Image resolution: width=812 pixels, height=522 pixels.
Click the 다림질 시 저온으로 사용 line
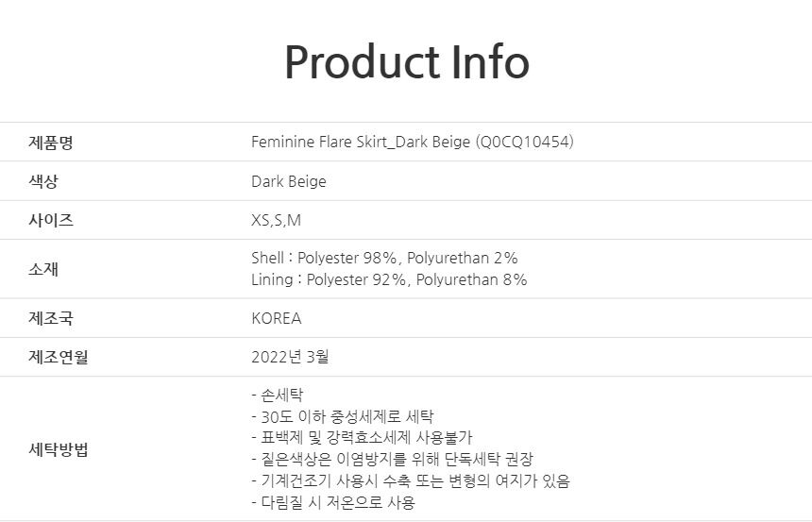click(333, 502)
